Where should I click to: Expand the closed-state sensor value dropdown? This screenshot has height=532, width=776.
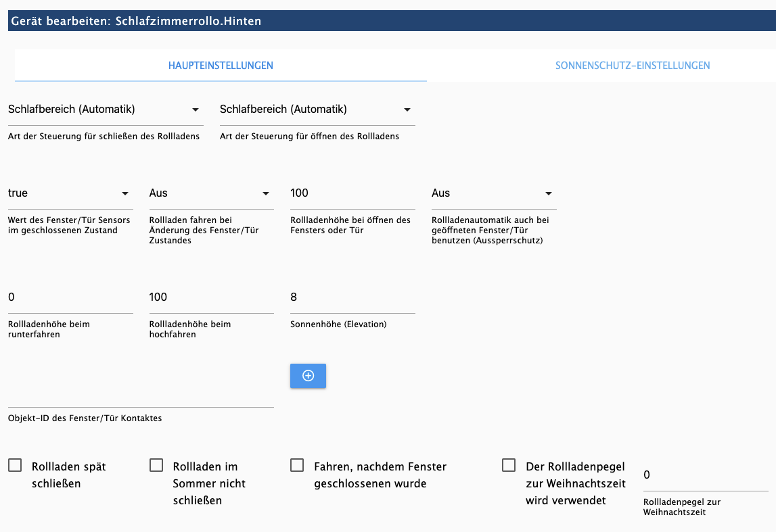pos(68,193)
